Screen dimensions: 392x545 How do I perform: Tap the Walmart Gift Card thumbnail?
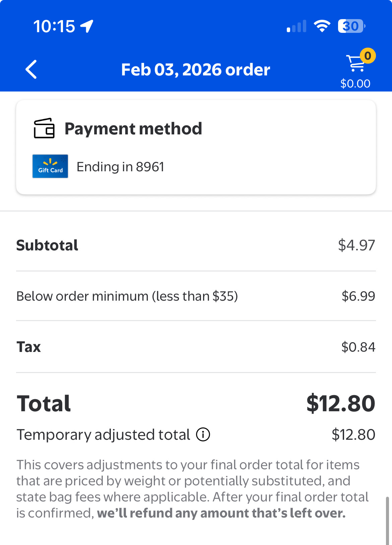coord(50,166)
